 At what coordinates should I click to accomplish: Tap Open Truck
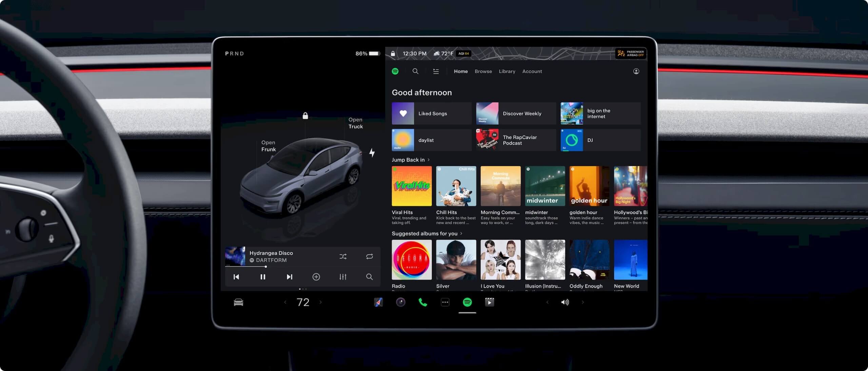(x=355, y=123)
